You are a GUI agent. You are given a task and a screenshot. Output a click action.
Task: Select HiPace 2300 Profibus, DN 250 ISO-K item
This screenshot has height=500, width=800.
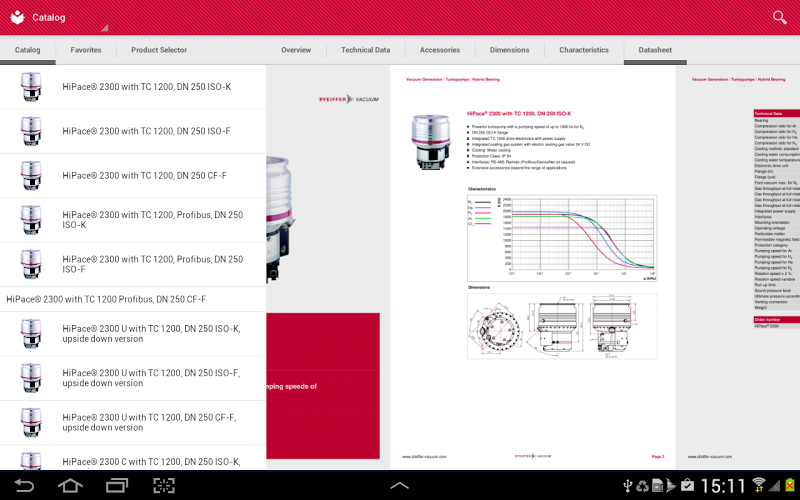point(133,220)
